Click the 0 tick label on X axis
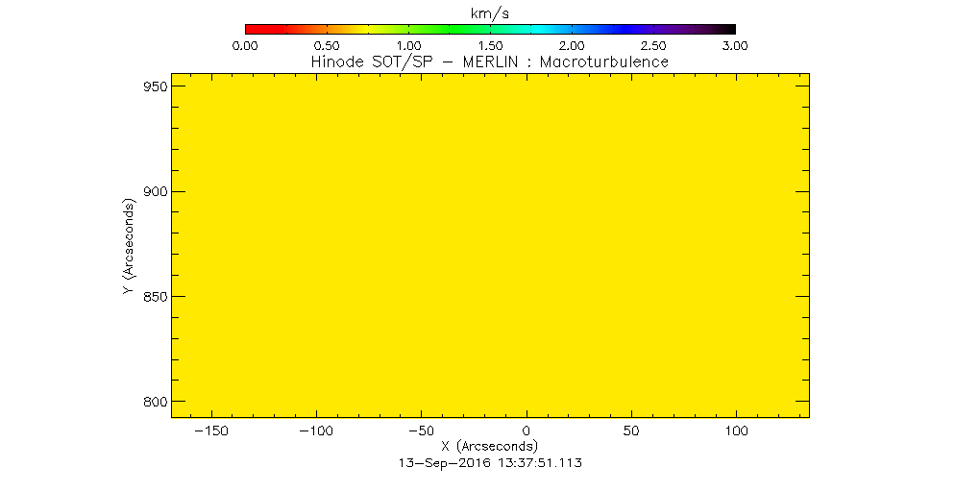Screen dimensions: 980x492 tap(526, 431)
